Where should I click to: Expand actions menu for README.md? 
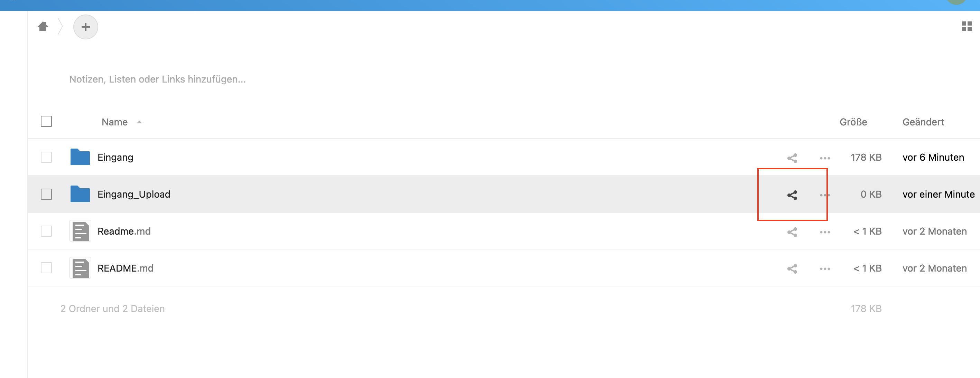[825, 269]
